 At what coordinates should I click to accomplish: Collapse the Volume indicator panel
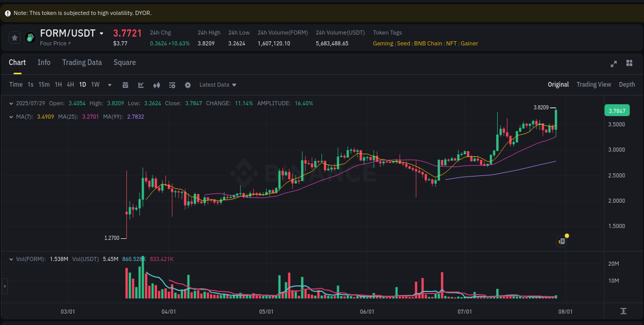(11, 259)
